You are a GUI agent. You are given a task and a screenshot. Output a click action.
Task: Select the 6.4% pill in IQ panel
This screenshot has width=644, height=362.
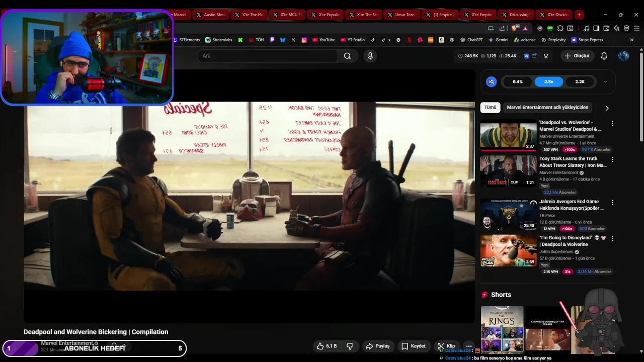[518, 81]
